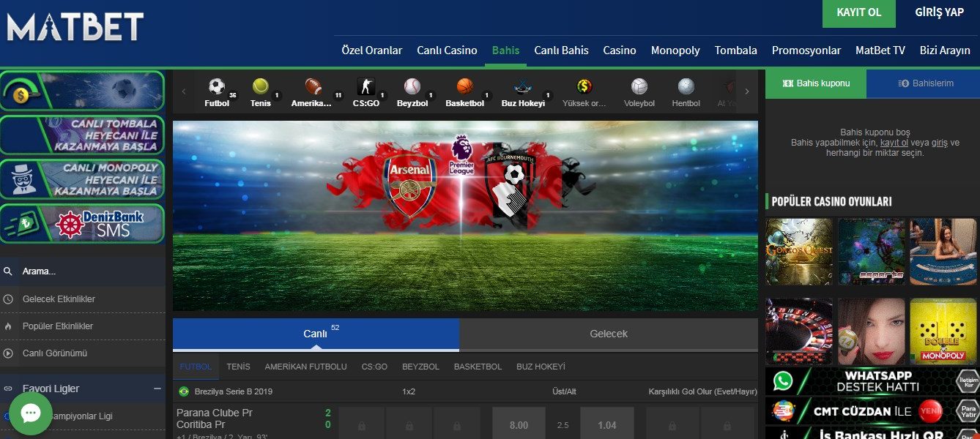Click the giriş link in coupon

tap(939, 143)
